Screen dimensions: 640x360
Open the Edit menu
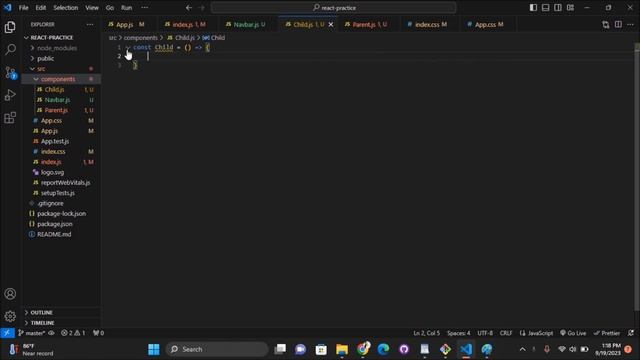(40, 7)
